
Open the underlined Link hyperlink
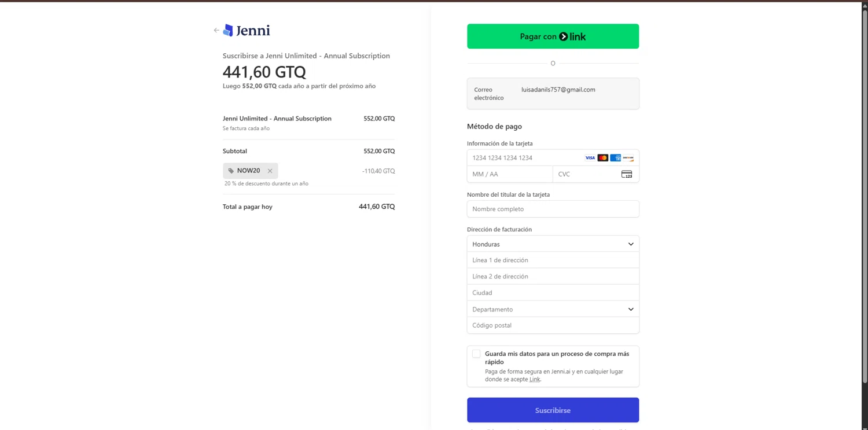coord(535,379)
